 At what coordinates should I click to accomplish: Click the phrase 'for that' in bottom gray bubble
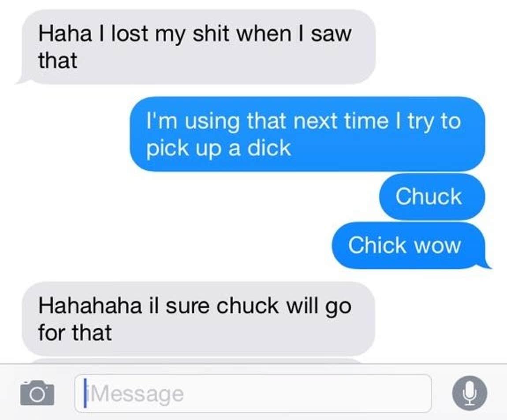tap(75, 332)
